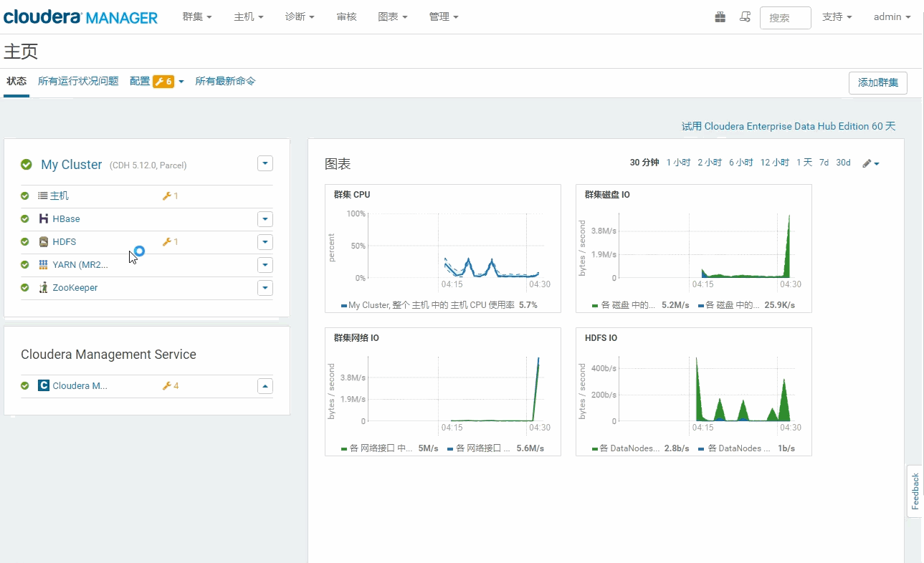This screenshot has width=924, height=563.
Task: Select the 2 小时 time range
Action: [710, 163]
